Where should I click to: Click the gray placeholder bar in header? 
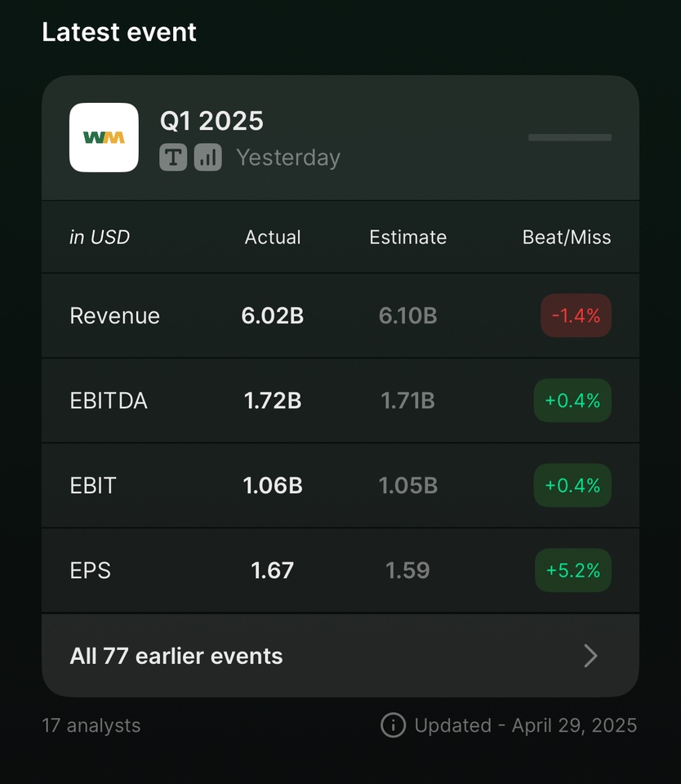tap(570, 137)
